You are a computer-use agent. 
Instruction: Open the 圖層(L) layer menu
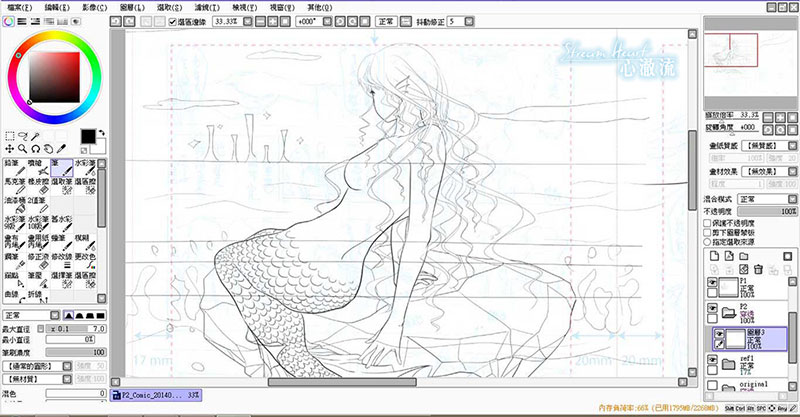[132, 7]
